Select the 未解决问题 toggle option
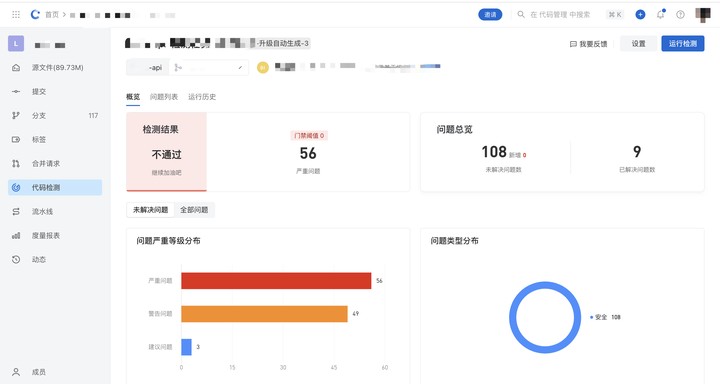Screen dimensions: 720x384 pyautogui.click(x=150, y=210)
